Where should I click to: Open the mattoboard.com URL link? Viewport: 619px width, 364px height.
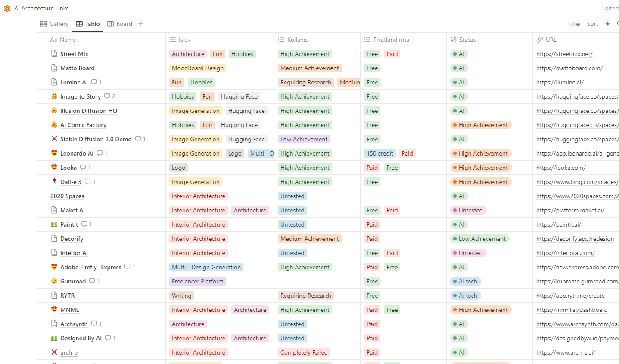click(x=569, y=68)
